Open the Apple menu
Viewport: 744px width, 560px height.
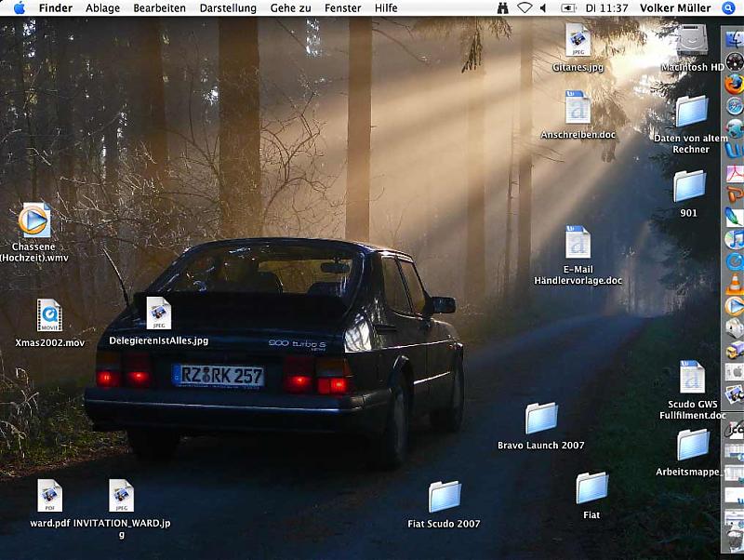pos(19,8)
